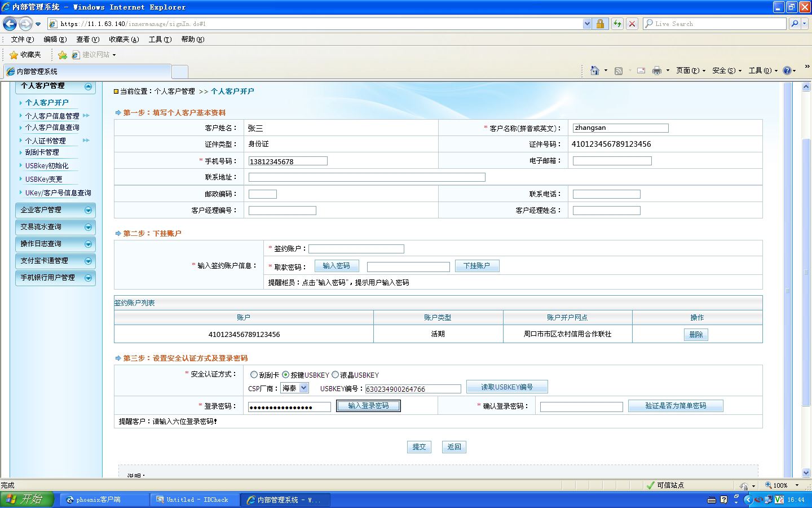
Task: Click the Refresh page icon
Action: point(617,24)
